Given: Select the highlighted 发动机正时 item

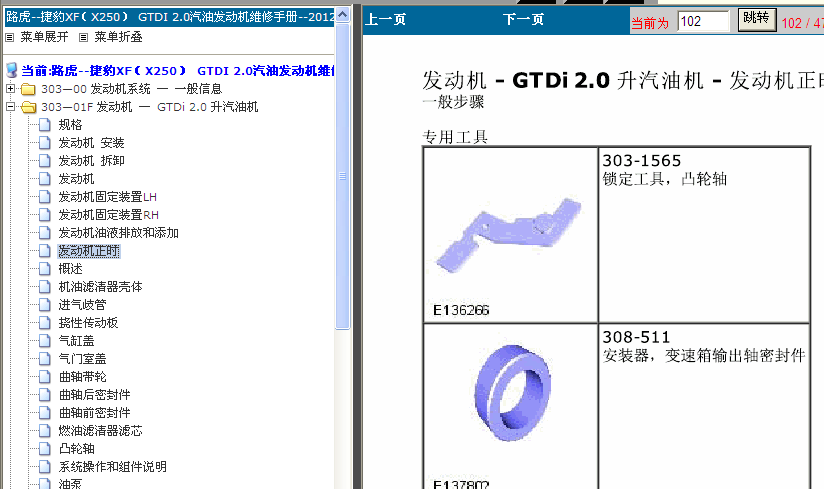Looking at the screenshot, I should tap(89, 251).
